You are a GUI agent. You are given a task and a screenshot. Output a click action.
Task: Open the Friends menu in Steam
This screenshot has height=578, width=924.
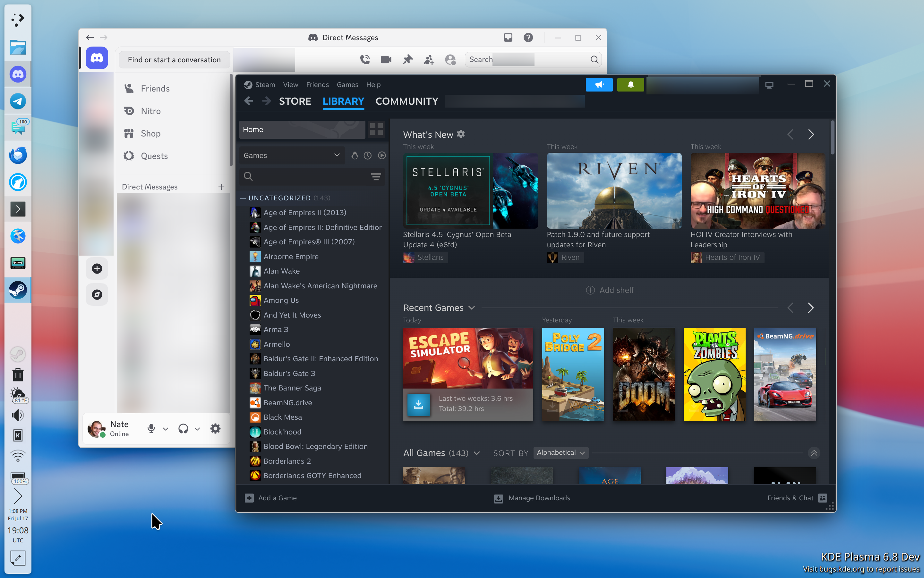[317, 85]
